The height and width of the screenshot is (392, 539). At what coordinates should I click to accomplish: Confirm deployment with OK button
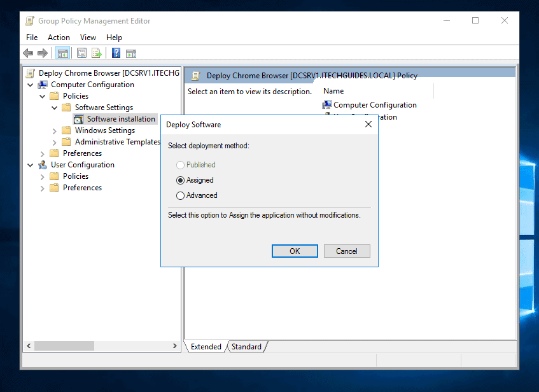coord(295,251)
